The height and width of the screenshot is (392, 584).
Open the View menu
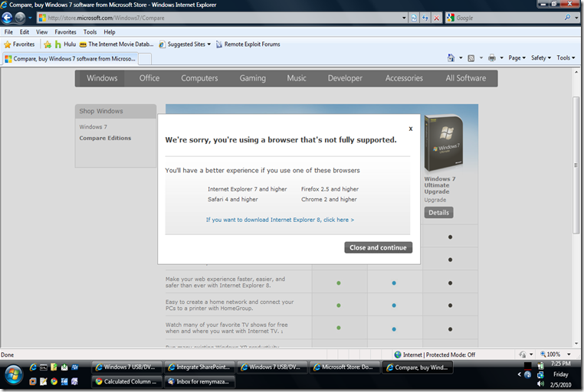click(41, 32)
